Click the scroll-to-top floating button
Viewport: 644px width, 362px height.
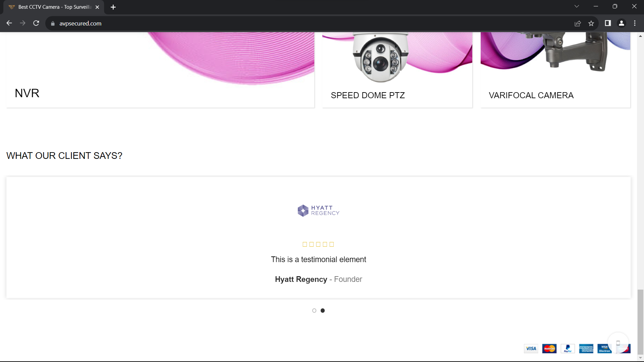click(x=618, y=343)
